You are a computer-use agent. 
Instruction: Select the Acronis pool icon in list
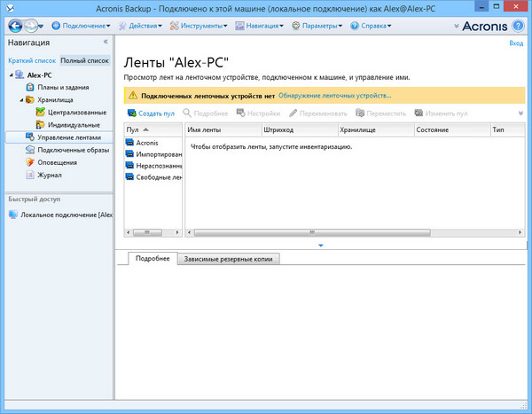pos(130,143)
